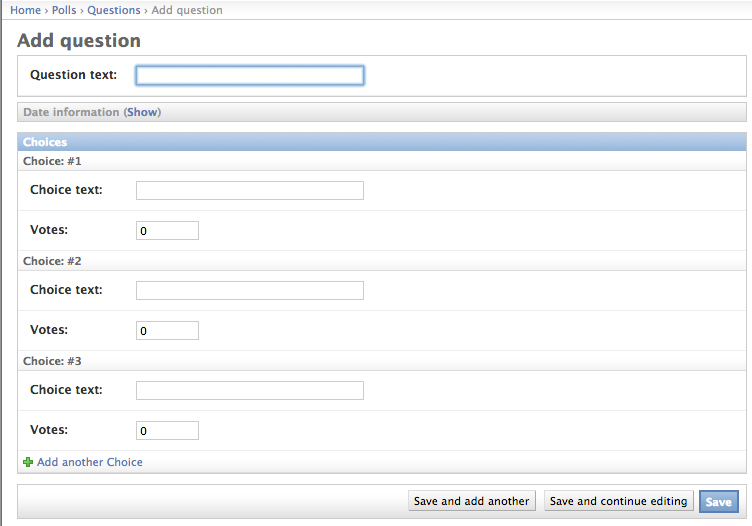Expand Date information with Show link
Screen dimensions: 752x526
click(x=142, y=112)
